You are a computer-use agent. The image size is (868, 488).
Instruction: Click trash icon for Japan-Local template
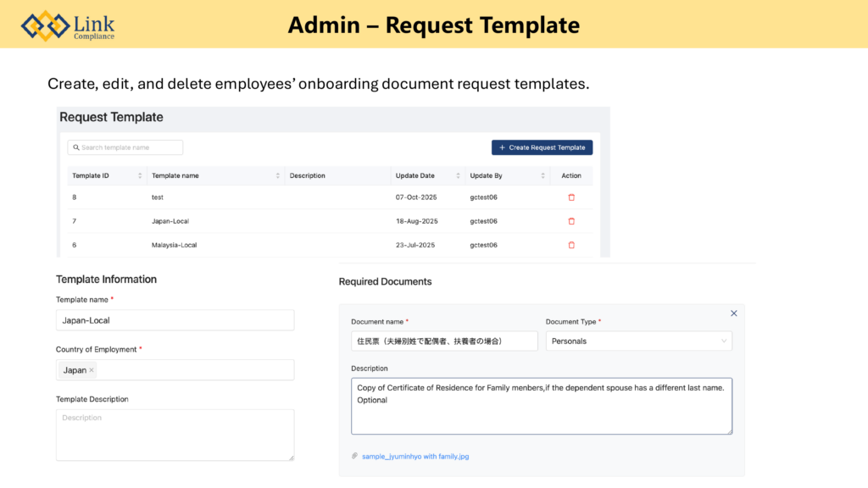[570, 221]
